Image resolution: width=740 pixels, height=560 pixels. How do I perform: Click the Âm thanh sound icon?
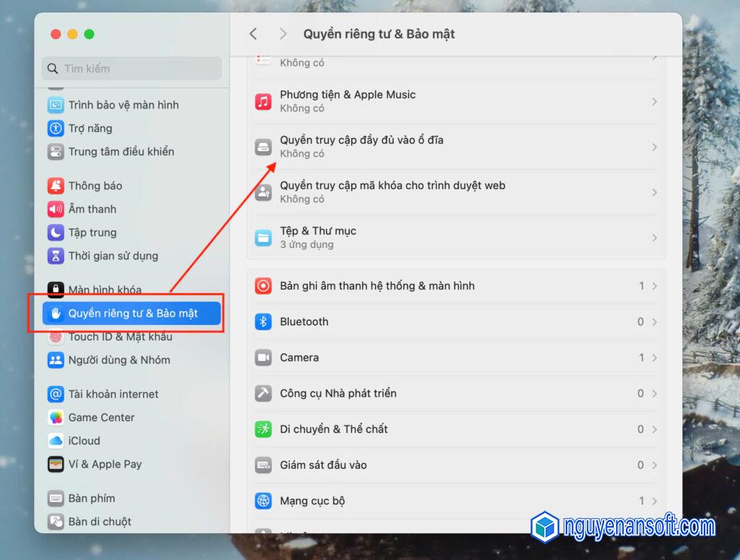click(56, 210)
